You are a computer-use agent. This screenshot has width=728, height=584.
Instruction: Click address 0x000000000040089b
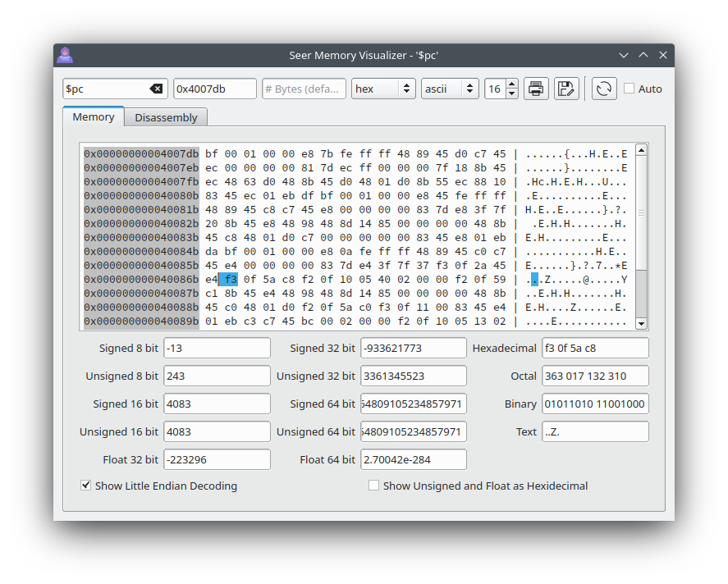(141, 321)
